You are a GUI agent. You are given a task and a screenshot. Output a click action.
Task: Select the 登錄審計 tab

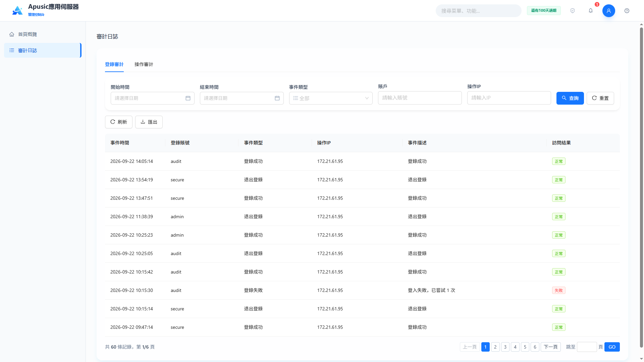114,64
